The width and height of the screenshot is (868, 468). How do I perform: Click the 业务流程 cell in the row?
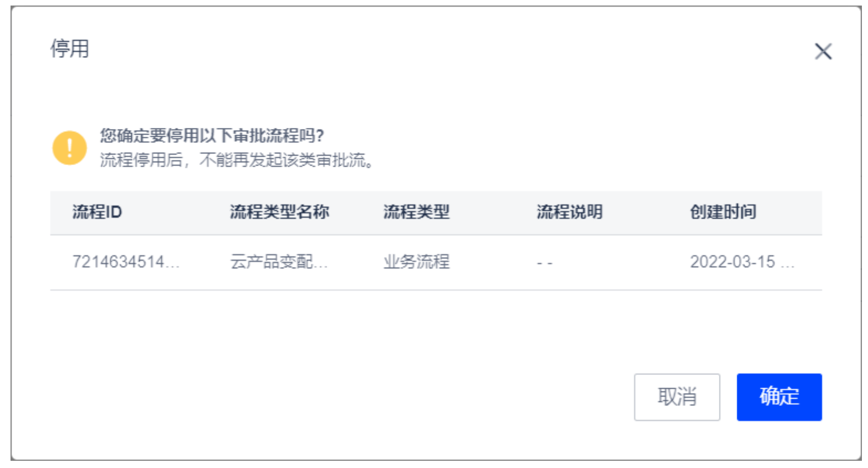coord(416,261)
